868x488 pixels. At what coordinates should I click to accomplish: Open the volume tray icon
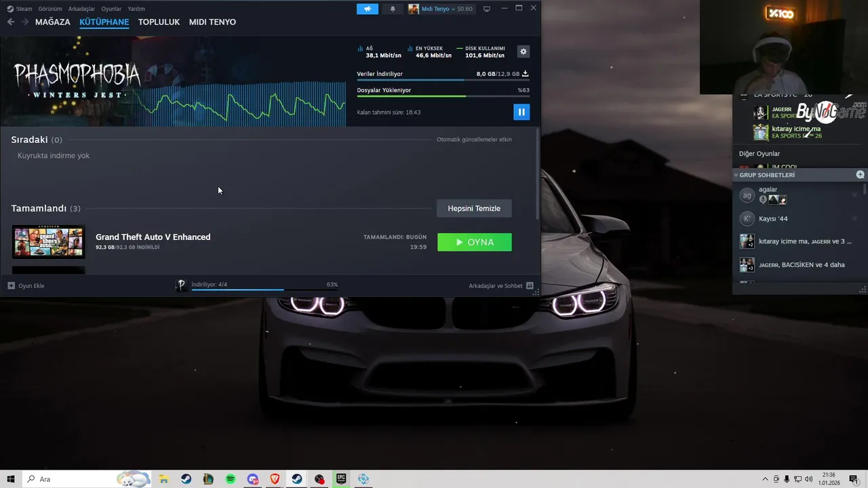[808, 479]
